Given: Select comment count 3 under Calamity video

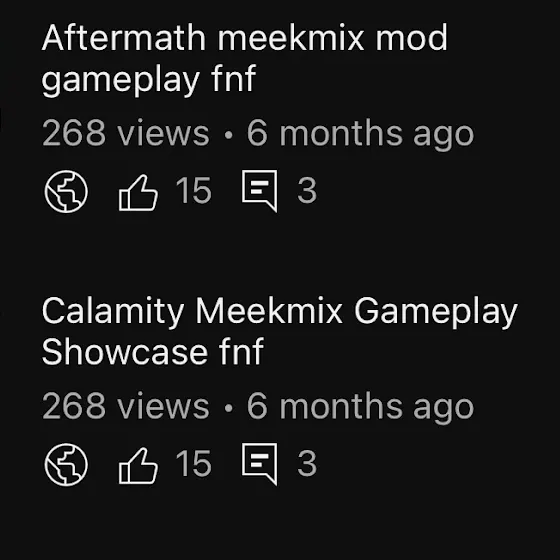Looking at the screenshot, I should (307, 463).
